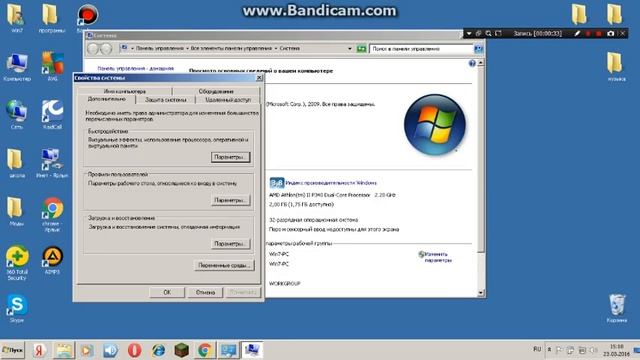Viewport: 640px width, 360px height.
Task: Launch the RaidCall desktop shortcut
Action: [x=53, y=115]
